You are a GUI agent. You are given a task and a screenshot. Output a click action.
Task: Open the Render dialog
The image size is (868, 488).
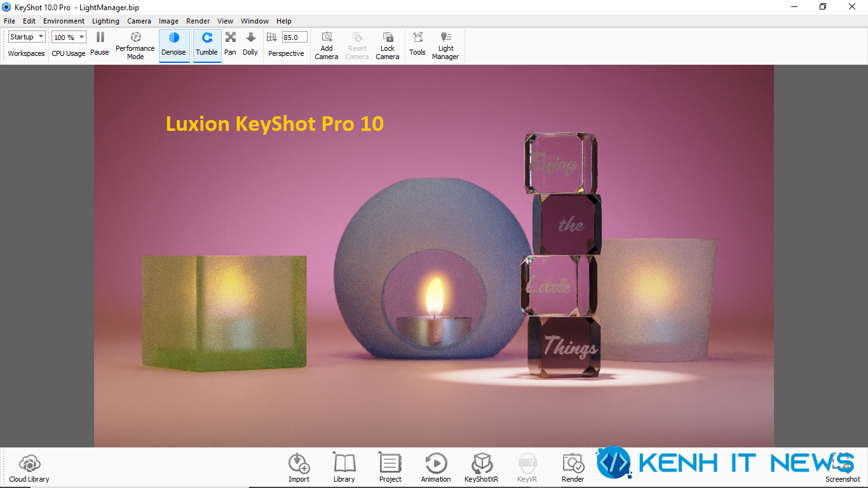click(x=573, y=468)
